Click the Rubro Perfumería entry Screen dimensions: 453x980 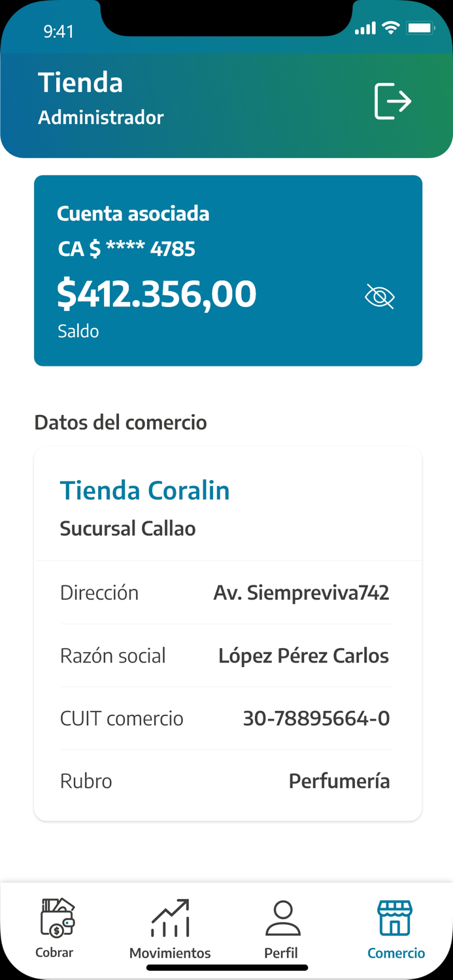(x=339, y=780)
